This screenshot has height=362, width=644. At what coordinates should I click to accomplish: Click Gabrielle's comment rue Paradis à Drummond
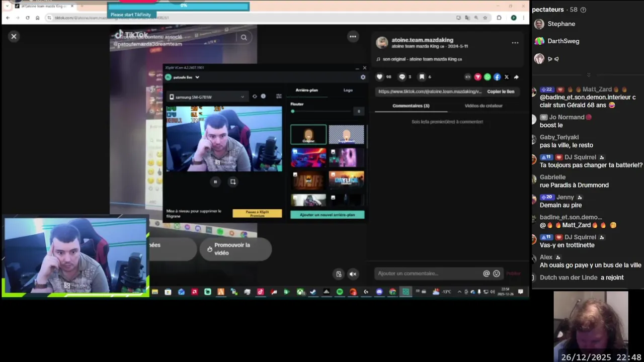pos(574,185)
